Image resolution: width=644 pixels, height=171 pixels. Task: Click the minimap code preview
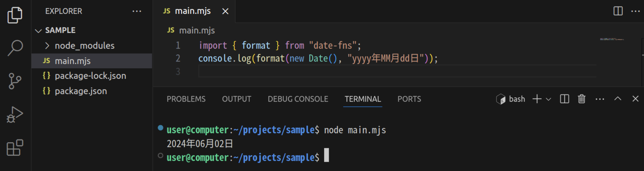612,39
